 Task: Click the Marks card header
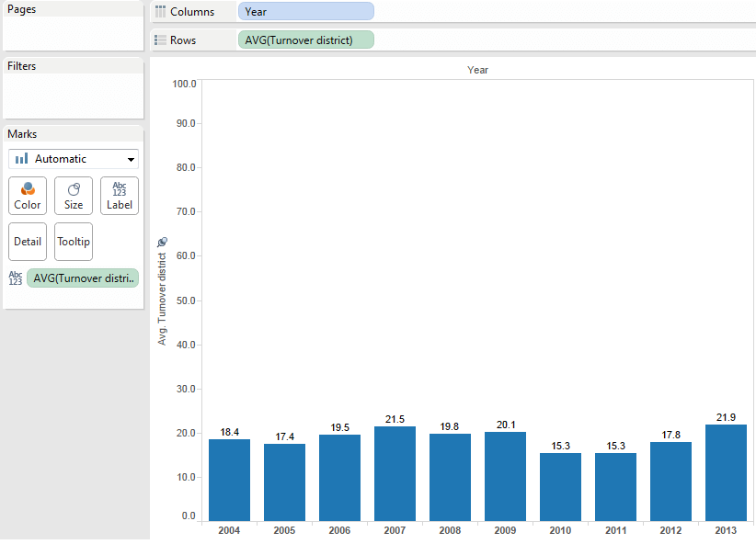click(x=22, y=133)
